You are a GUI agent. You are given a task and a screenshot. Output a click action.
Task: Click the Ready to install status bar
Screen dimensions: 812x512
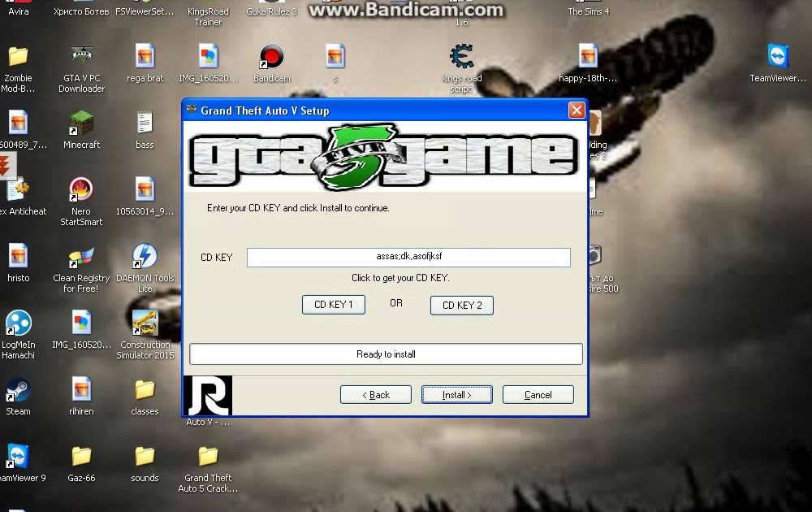[386, 354]
